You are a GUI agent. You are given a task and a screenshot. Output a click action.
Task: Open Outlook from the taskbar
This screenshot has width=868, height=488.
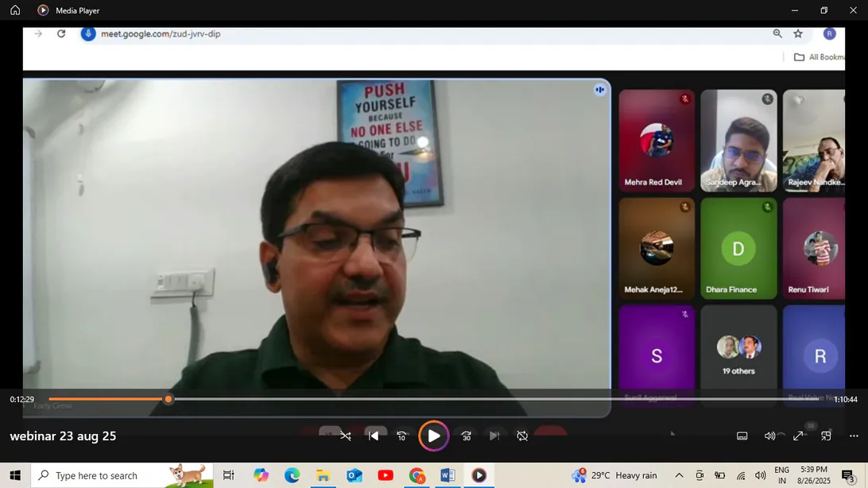click(x=355, y=475)
